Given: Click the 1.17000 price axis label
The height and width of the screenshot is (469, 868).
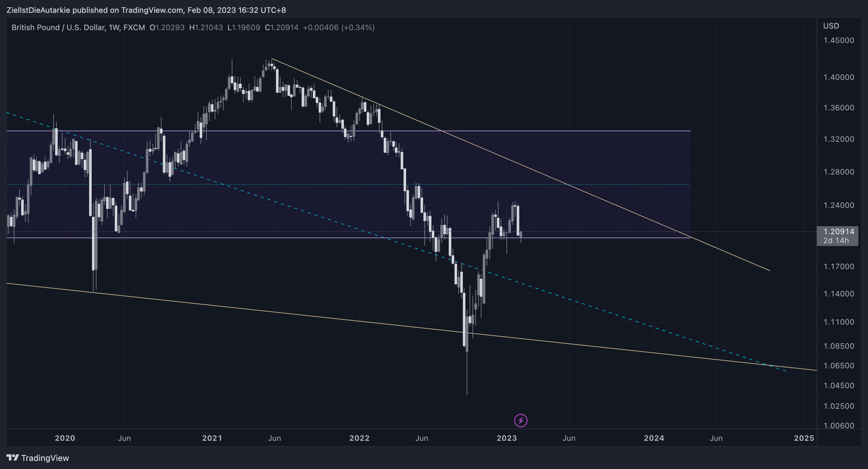Looking at the screenshot, I should pyautogui.click(x=839, y=266).
